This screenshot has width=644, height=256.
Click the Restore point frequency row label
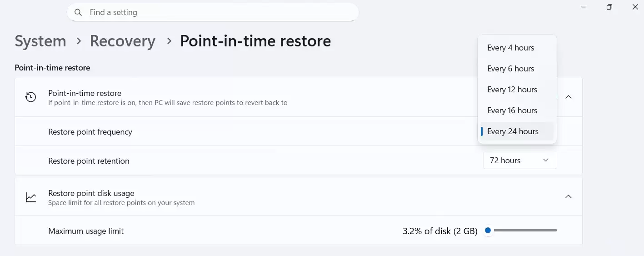pos(90,132)
